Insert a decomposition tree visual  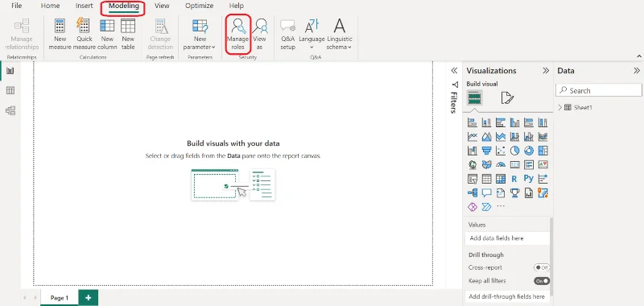[x=473, y=192]
